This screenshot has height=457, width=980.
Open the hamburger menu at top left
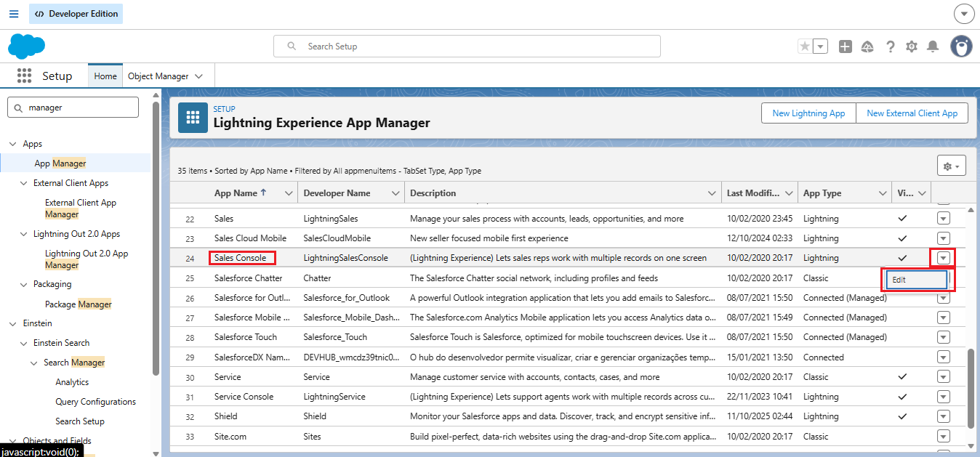click(14, 14)
